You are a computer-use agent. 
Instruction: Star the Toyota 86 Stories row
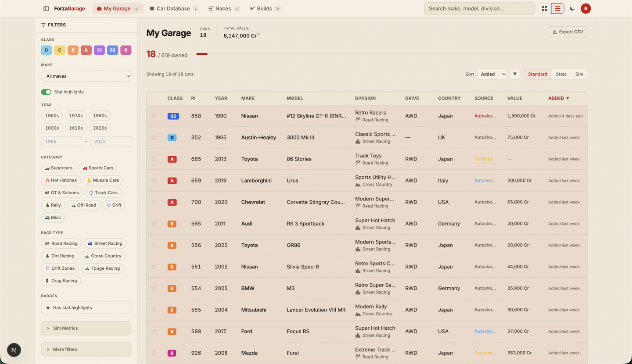[x=154, y=159]
